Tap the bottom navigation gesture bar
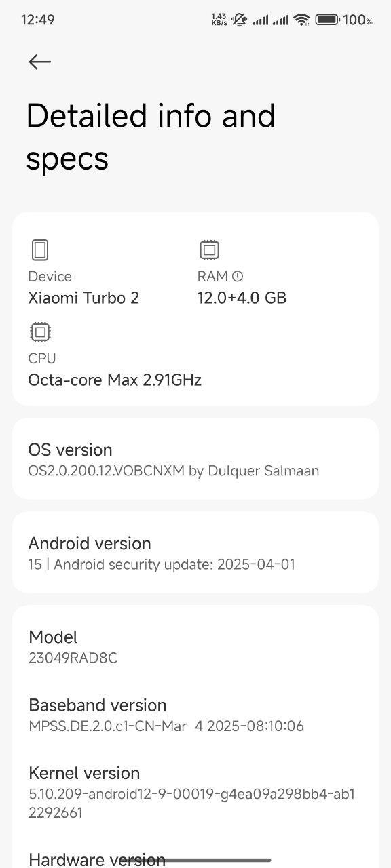This screenshot has width=391, height=868. coord(195,860)
